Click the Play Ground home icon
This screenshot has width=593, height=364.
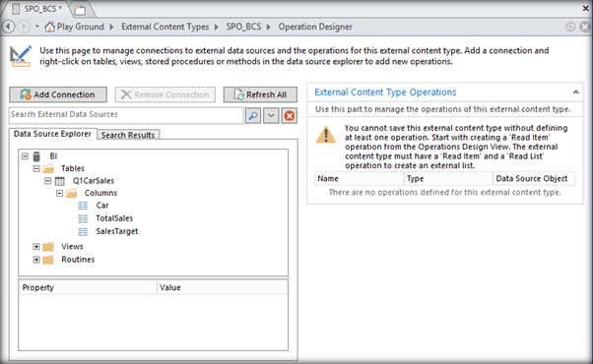tap(49, 27)
